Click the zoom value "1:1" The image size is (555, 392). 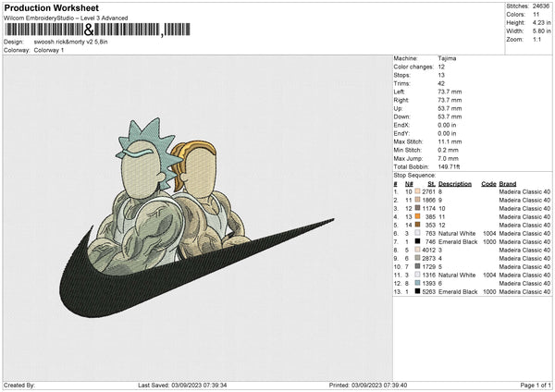[536, 39]
